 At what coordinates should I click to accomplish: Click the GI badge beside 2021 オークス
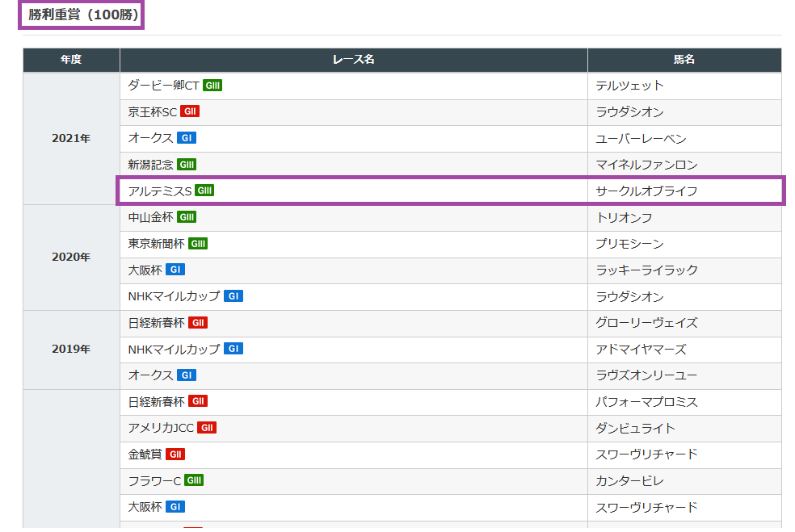[x=187, y=138]
